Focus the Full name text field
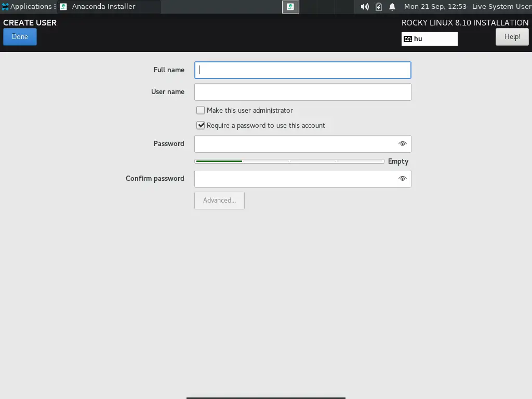This screenshot has width=532, height=399. coord(303,70)
